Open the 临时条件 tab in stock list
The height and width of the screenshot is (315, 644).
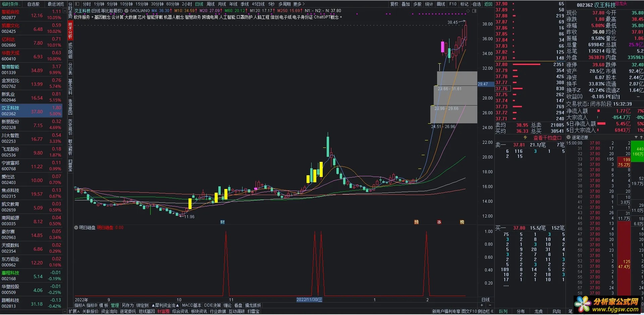click(x=11, y=4)
